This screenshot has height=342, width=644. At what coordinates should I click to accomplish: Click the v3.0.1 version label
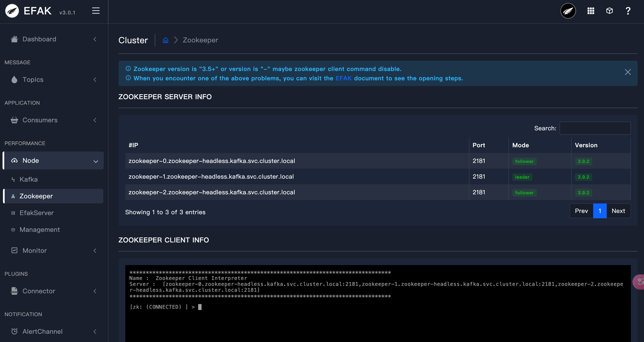67,13
